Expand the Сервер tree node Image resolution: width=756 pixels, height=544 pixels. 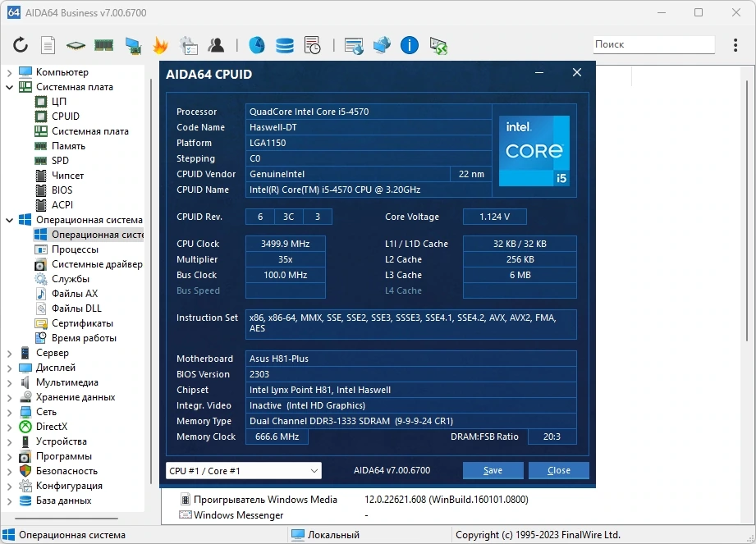[9, 353]
